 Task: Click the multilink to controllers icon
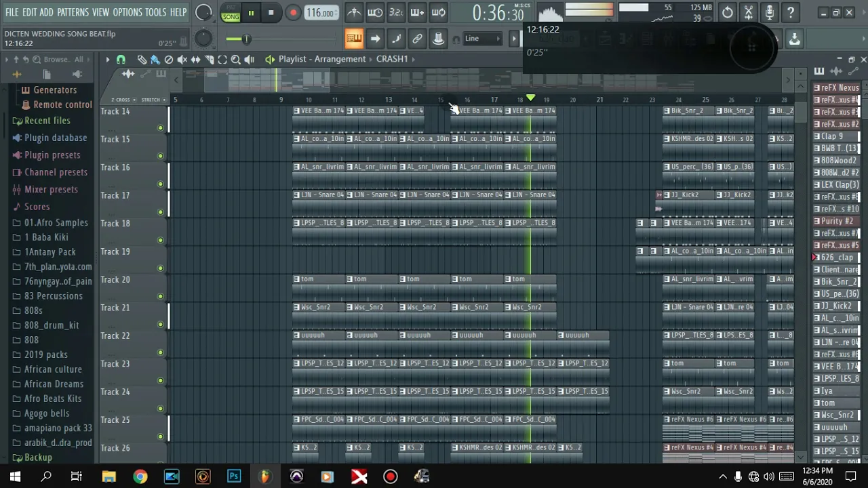click(x=417, y=39)
